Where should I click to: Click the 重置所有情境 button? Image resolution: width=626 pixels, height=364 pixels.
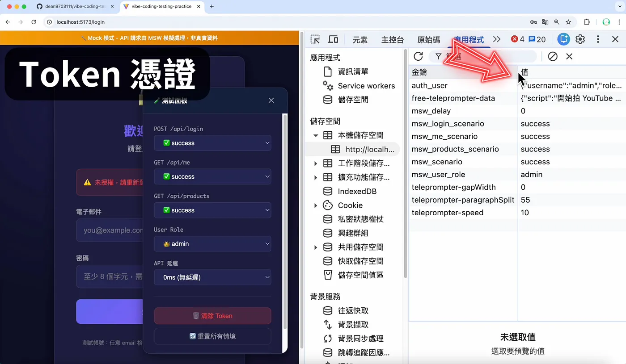[x=212, y=336]
